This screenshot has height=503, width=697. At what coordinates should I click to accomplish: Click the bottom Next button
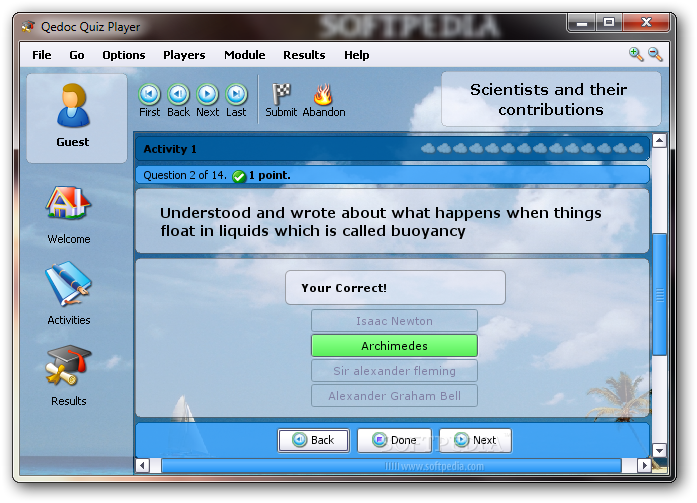[475, 440]
